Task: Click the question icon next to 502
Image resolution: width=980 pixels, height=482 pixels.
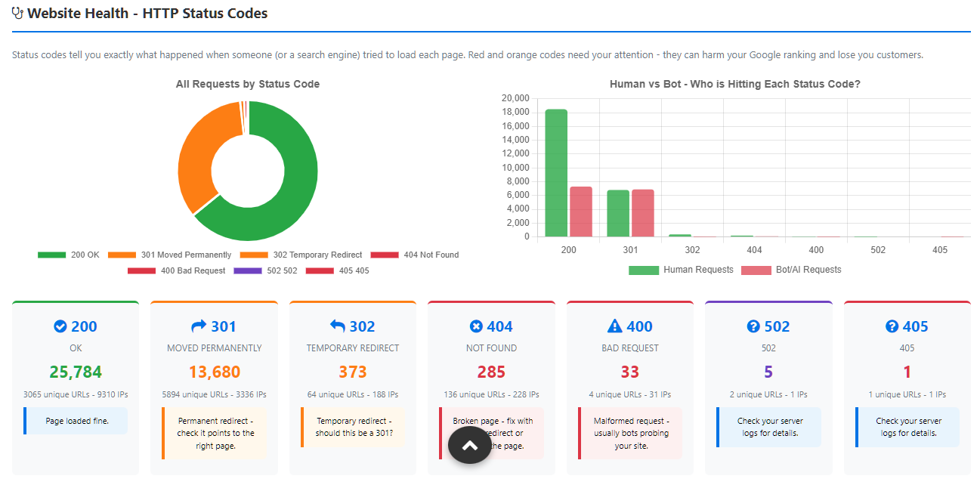Action: pyautogui.click(x=753, y=326)
